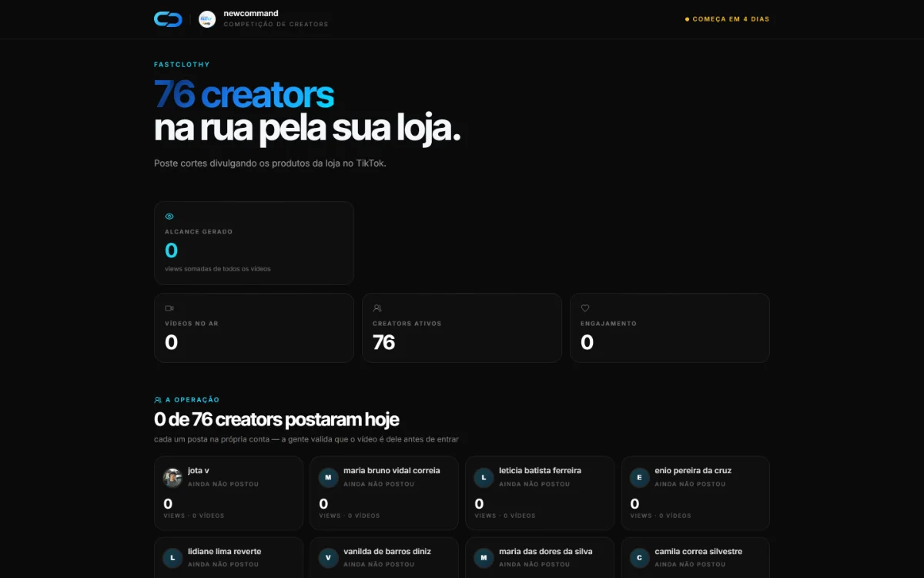The width and height of the screenshot is (924, 578).
Task: Click the 'Poste cortes divulgando os produtos' description
Action: point(269,163)
